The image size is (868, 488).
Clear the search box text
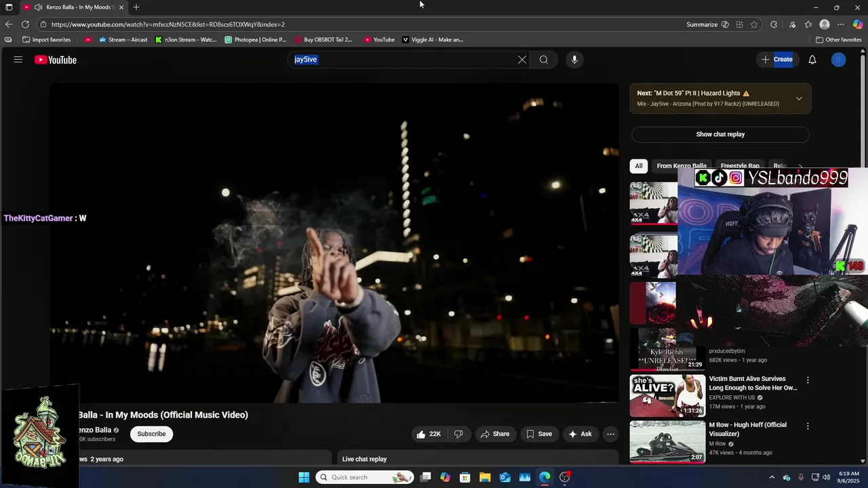pos(522,60)
